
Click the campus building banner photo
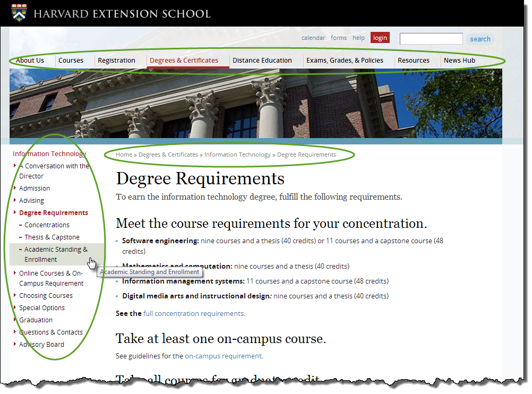pyautogui.click(x=256, y=103)
